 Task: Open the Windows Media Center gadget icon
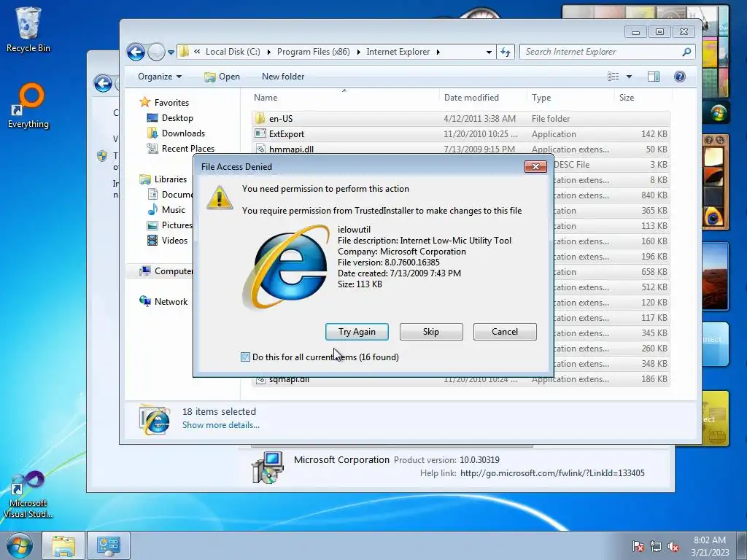(x=718, y=113)
